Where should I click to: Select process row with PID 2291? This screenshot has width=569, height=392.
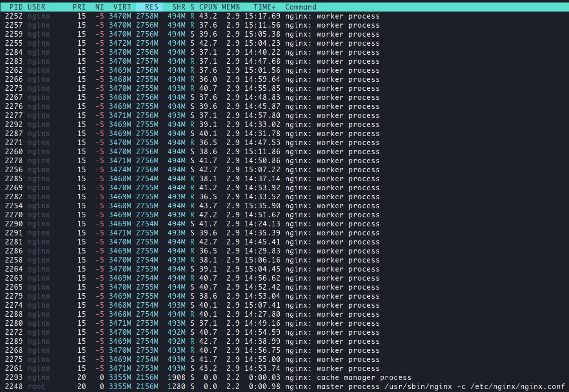point(284,233)
